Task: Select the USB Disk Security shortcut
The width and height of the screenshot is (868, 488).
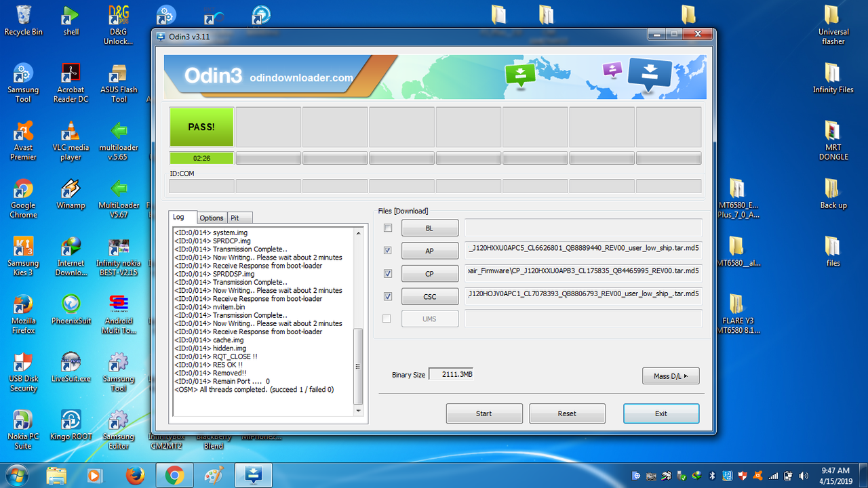Action: pyautogui.click(x=23, y=371)
